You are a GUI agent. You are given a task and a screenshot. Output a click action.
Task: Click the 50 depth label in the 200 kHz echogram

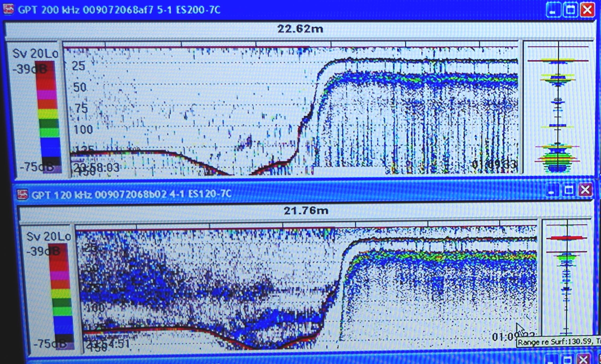[x=80, y=87]
